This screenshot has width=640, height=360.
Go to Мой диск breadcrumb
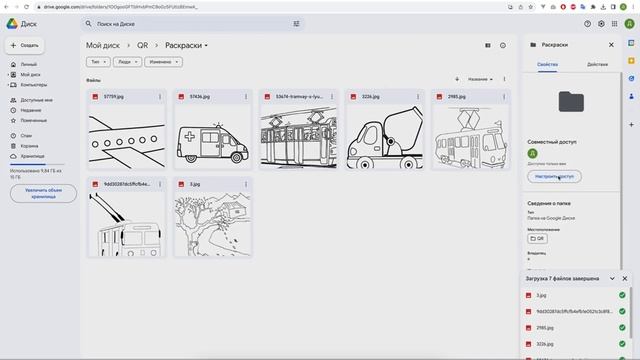click(102, 45)
